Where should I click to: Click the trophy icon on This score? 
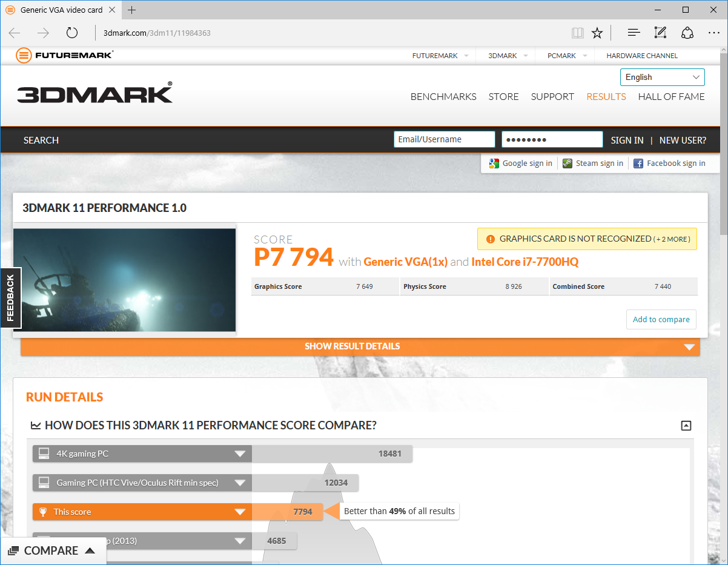[x=43, y=512]
